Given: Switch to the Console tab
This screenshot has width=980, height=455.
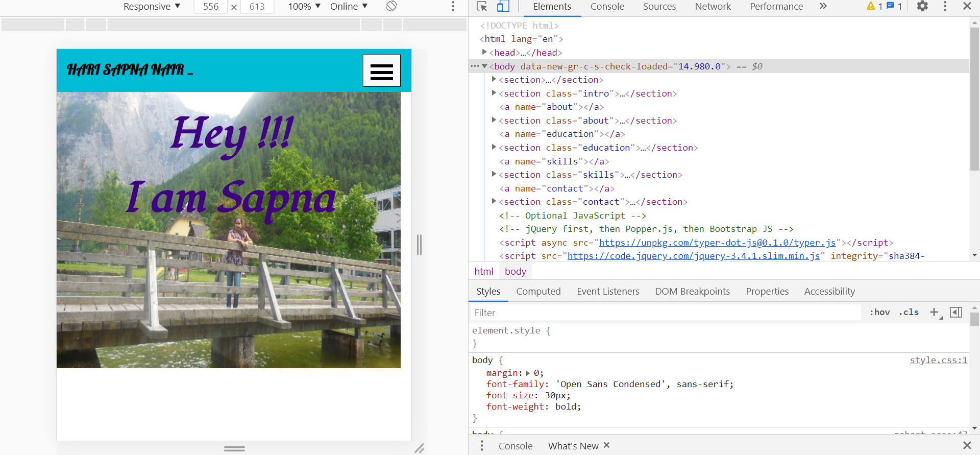Looking at the screenshot, I should pyautogui.click(x=607, y=7).
